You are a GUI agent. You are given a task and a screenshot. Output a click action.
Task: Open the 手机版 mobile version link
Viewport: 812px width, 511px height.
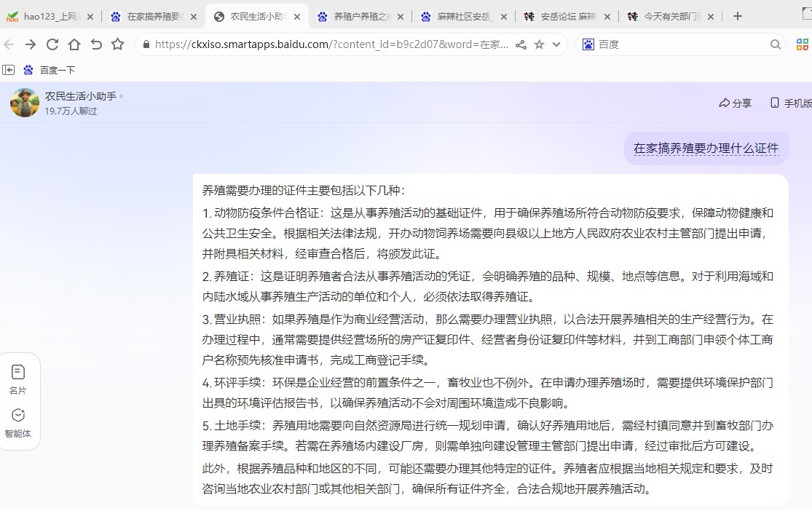click(791, 103)
